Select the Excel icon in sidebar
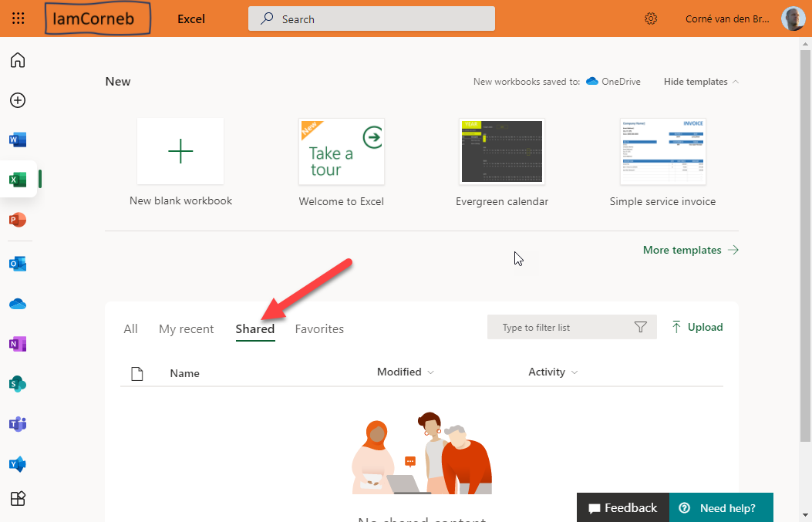The image size is (812, 522). click(x=18, y=180)
